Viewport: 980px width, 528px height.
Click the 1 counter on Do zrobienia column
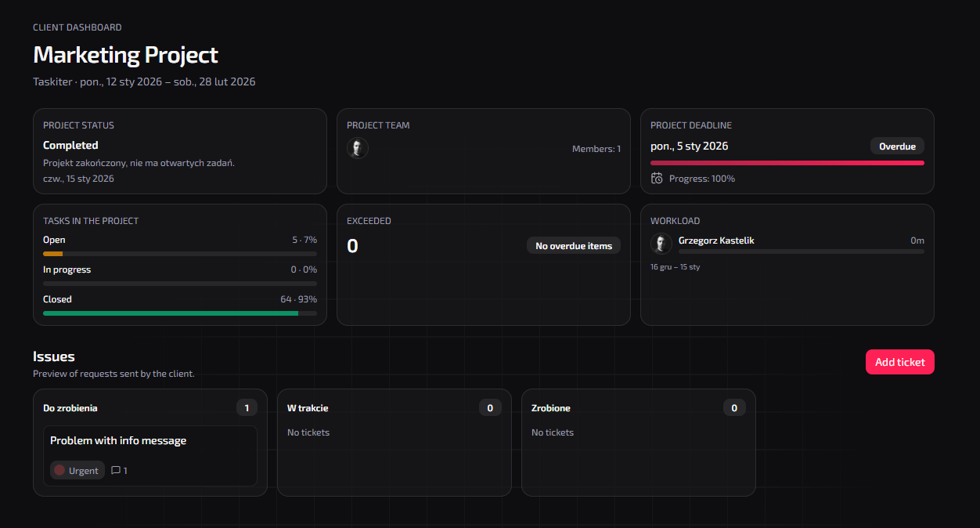(247, 407)
